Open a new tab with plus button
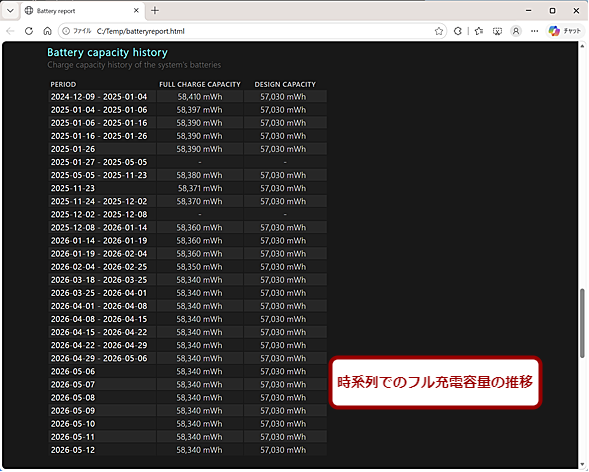Screen dimensions: 589x472 (x=155, y=11)
